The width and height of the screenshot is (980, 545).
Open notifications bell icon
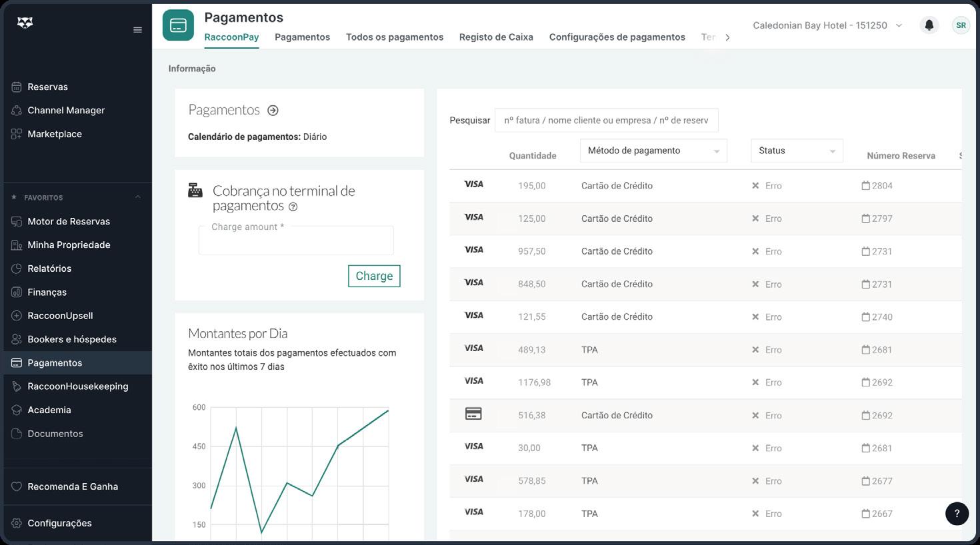pyautogui.click(x=929, y=25)
